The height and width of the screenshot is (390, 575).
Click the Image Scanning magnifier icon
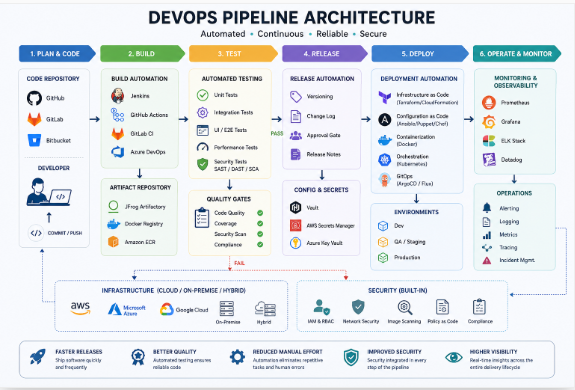[x=405, y=307]
